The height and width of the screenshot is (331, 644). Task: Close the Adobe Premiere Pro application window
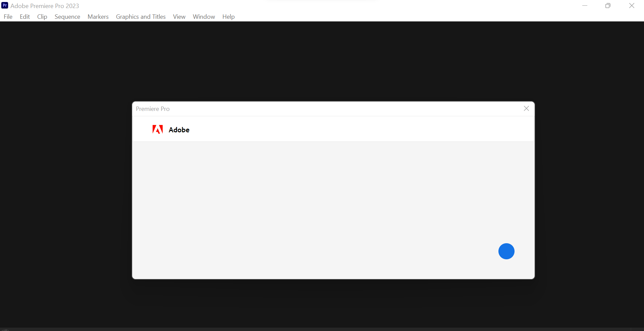(632, 5)
